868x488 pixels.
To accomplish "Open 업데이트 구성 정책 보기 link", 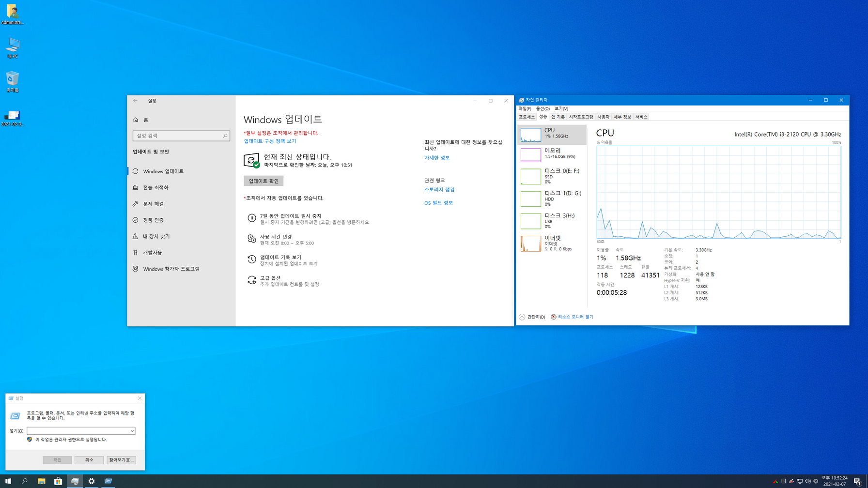I will [x=270, y=141].
